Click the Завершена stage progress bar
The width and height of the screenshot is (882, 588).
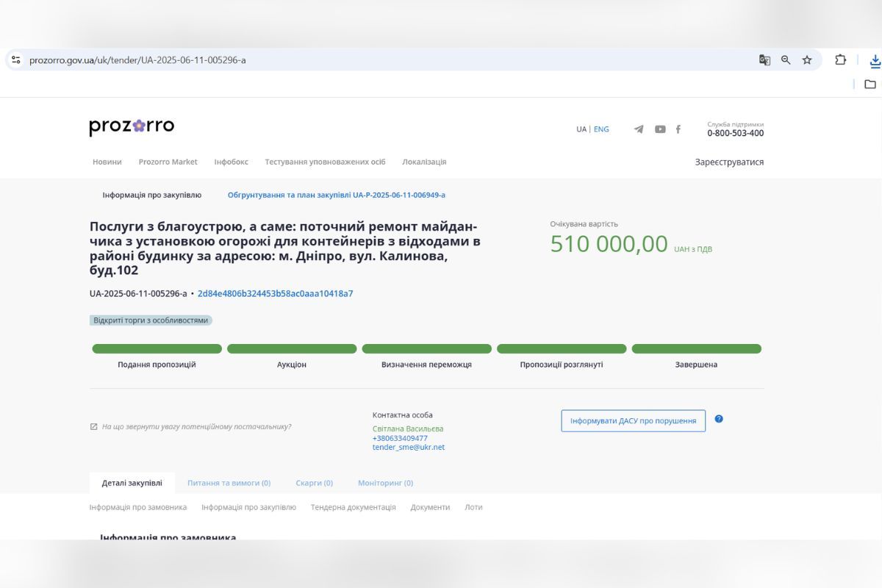697,348
